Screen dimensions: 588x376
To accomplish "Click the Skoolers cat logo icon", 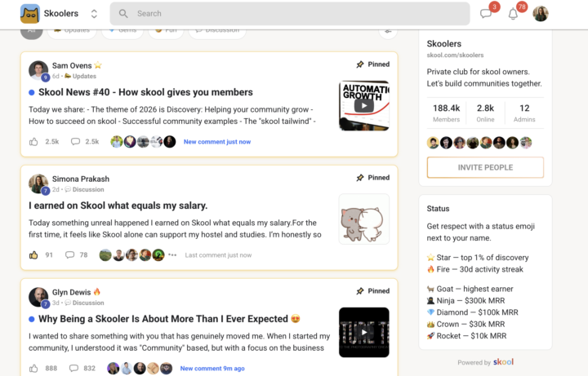I will (30, 14).
